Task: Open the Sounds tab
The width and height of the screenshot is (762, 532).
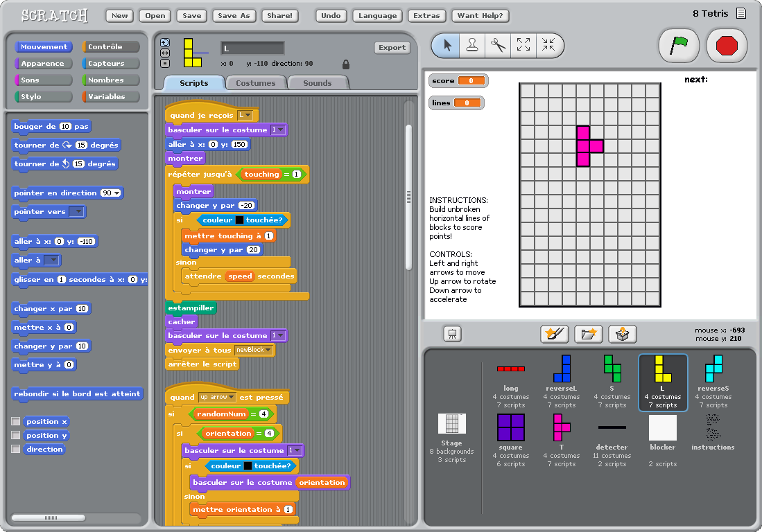Action: pyautogui.click(x=317, y=83)
